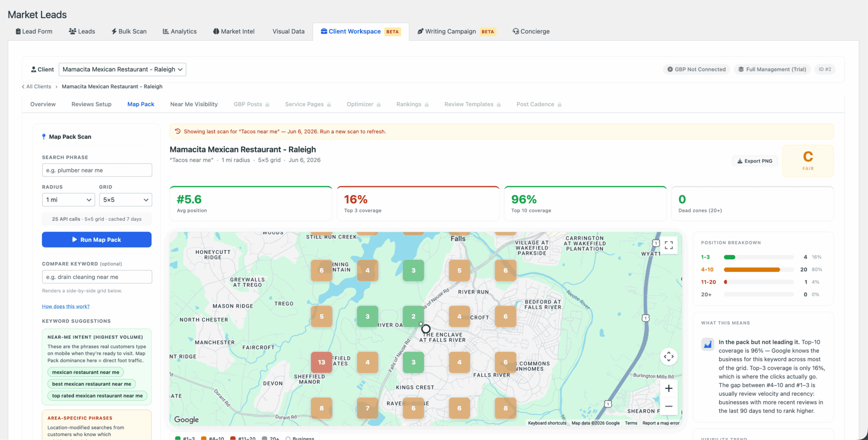Click the Full Management (Trial) badge
868x440 pixels.
click(772, 69)
